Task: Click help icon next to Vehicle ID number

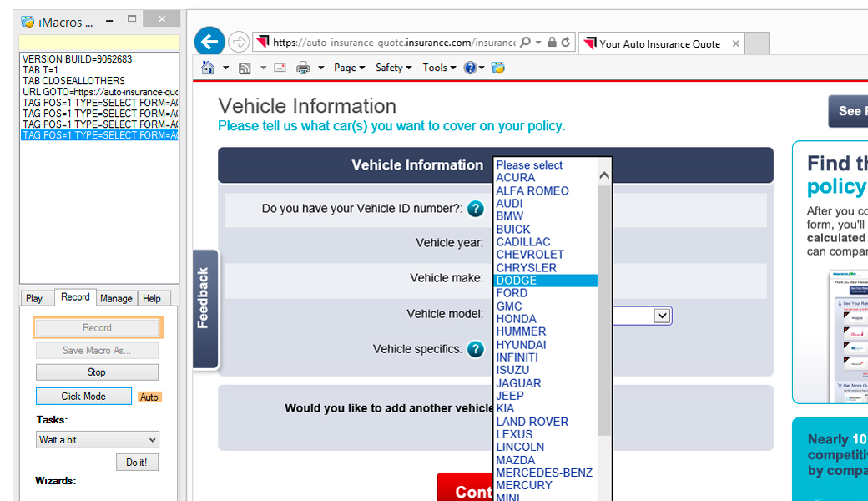Action: 476,209
